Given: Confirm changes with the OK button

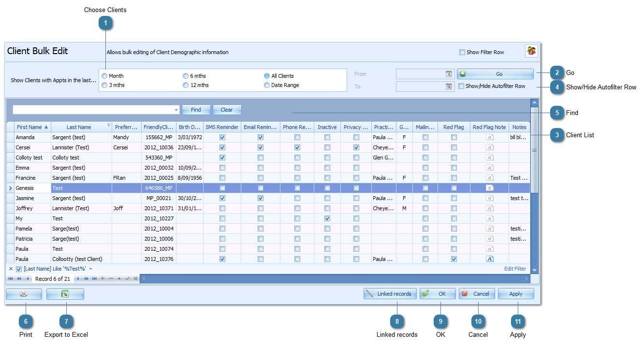Looking at the screenshot, I should [438, 294].
